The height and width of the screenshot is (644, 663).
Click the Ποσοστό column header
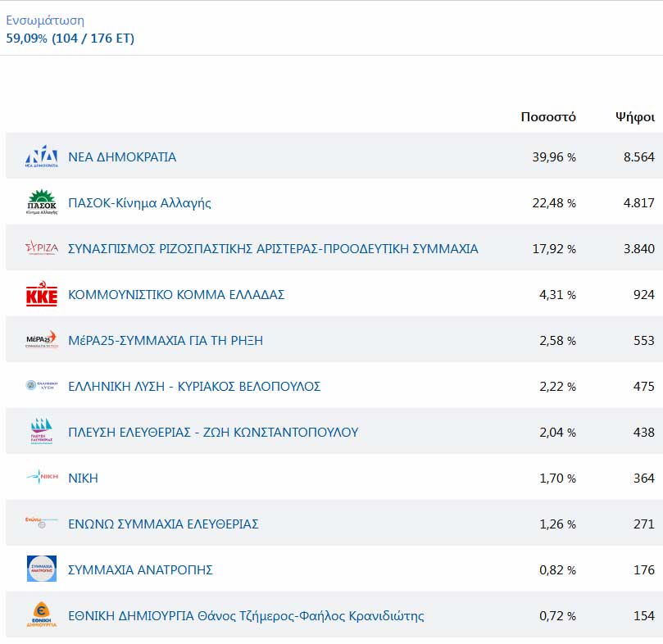pos(548,116)
